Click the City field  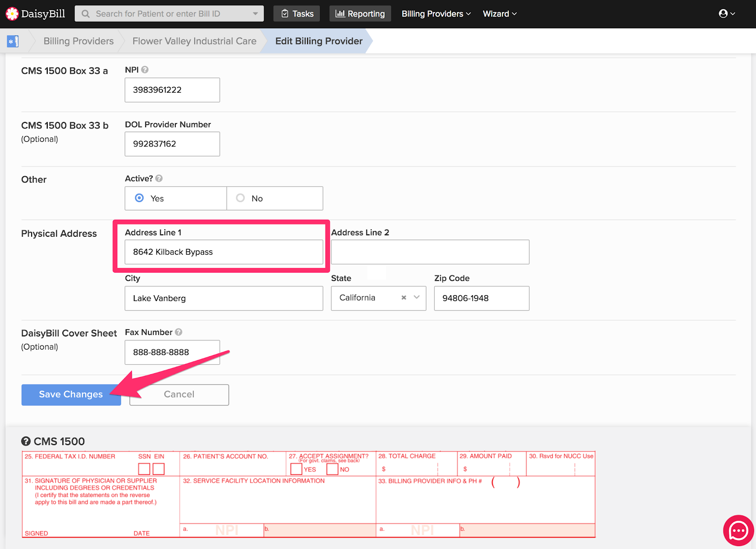224,298
